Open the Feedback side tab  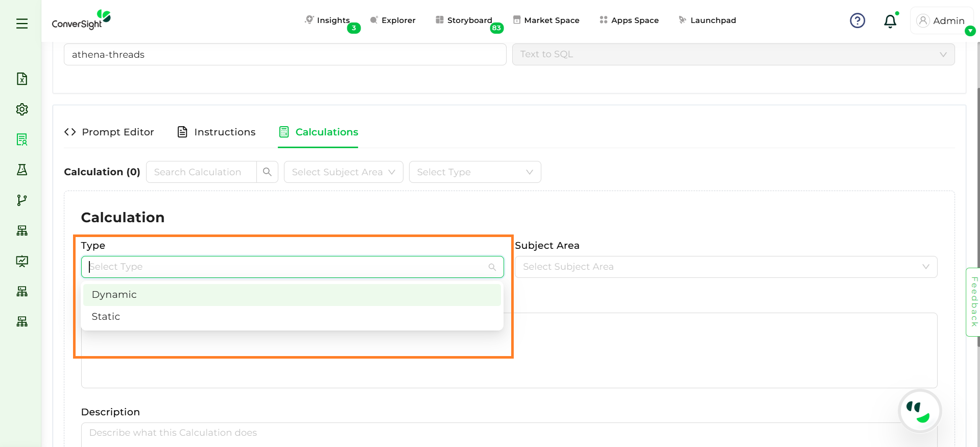tap(973, 302)
